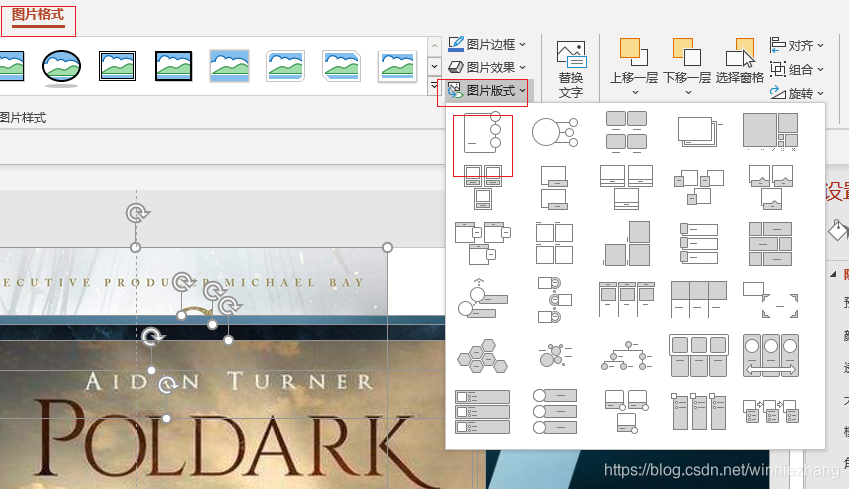849x489 pixels.
Task: Select the Ascending Picture Accent Process layout
Action: point(482,298)
